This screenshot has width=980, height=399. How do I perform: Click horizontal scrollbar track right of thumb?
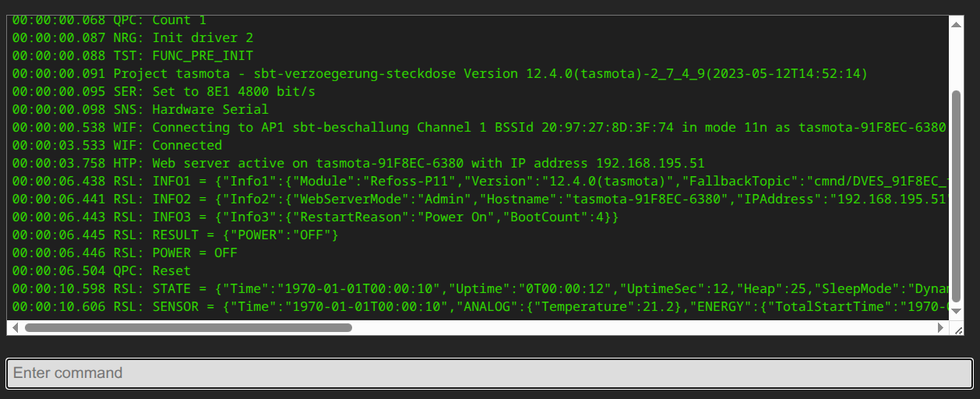(623, 328)
